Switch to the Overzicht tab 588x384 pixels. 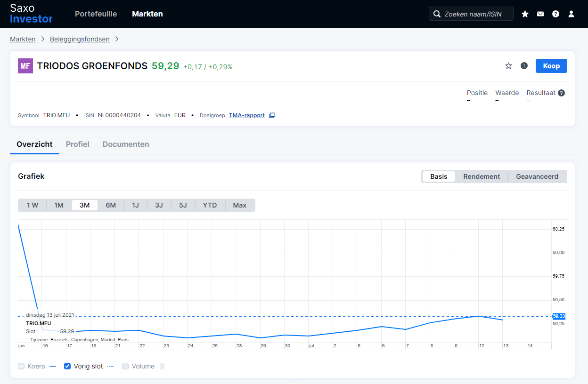[34, 144]
